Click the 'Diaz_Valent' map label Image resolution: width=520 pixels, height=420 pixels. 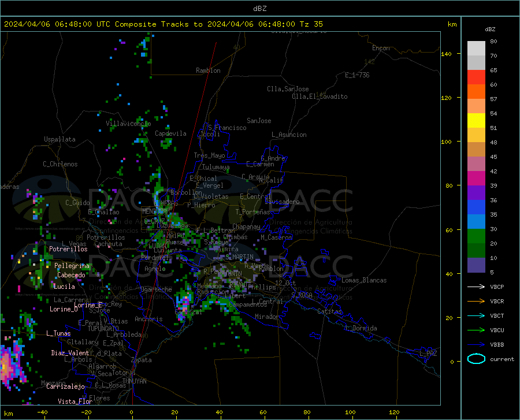[70, 353]
